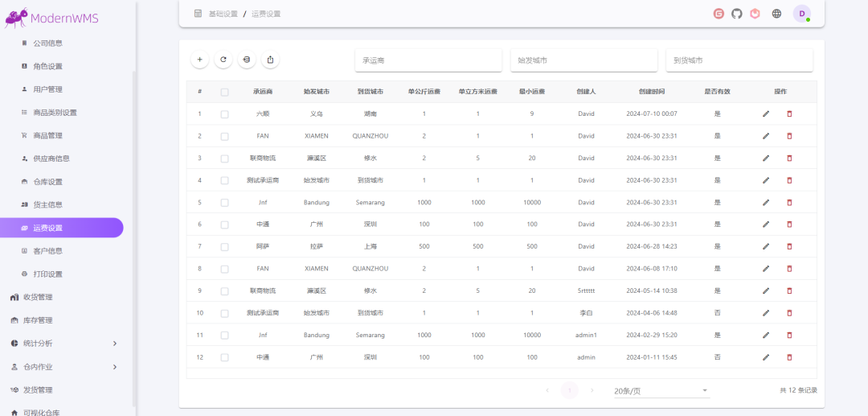
Task: Click page 1 pagination button
Action: point(569,390)
